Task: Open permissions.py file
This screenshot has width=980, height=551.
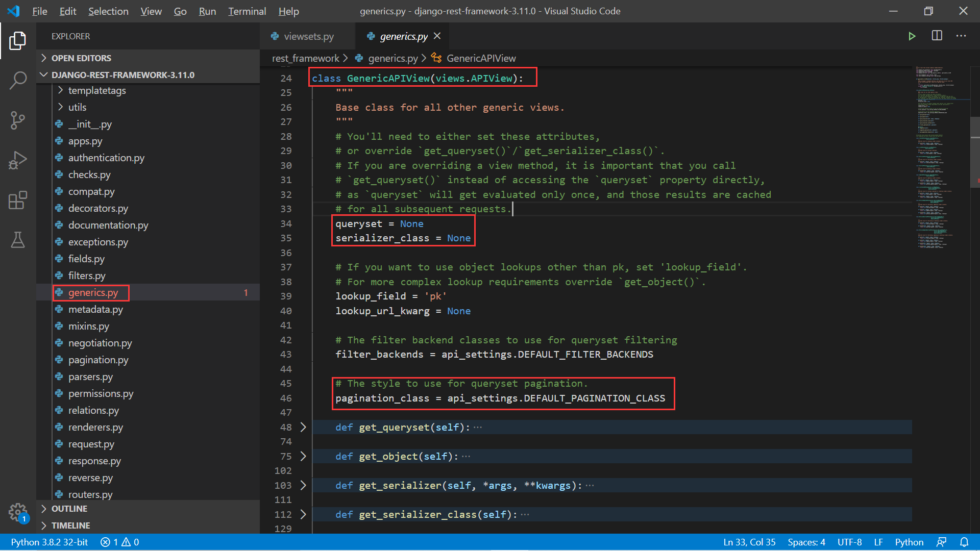Action: 101,394
